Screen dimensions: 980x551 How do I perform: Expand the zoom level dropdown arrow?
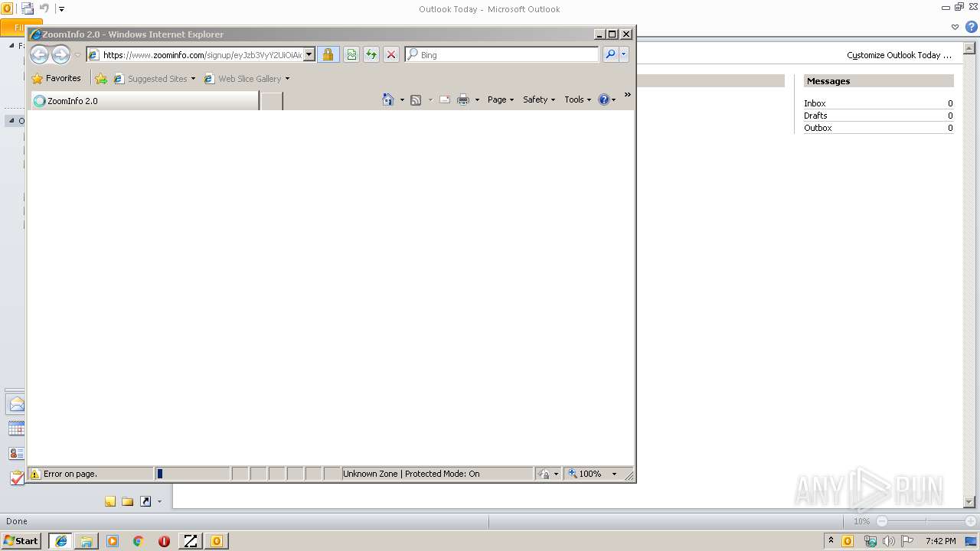point(614,474)
